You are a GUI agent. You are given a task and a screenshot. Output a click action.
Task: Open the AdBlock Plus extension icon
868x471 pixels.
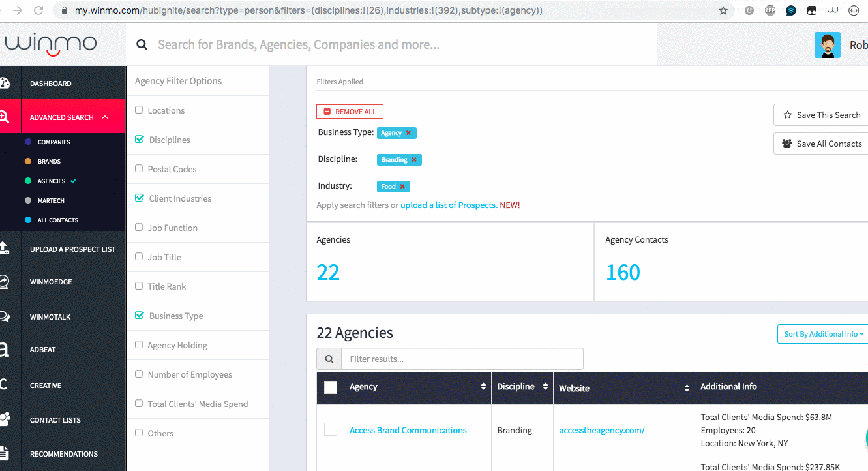pyautogui.click(x=770, y=10)
